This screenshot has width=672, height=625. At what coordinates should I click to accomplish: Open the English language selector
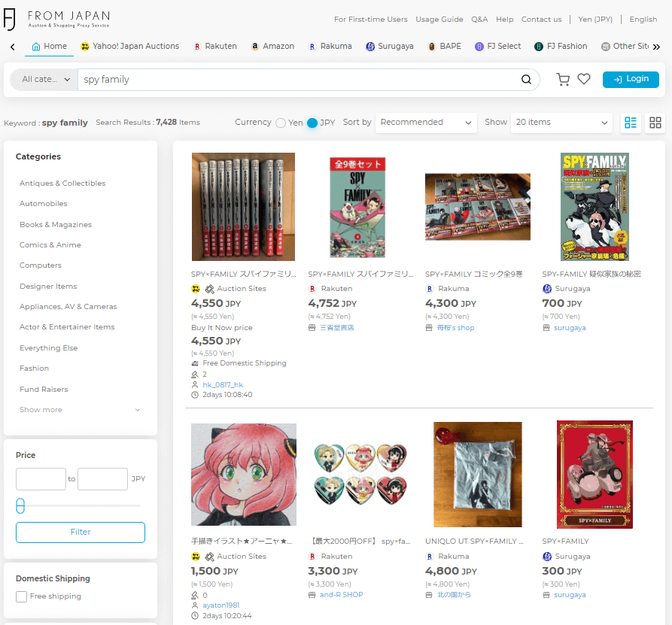coord(643,20)
